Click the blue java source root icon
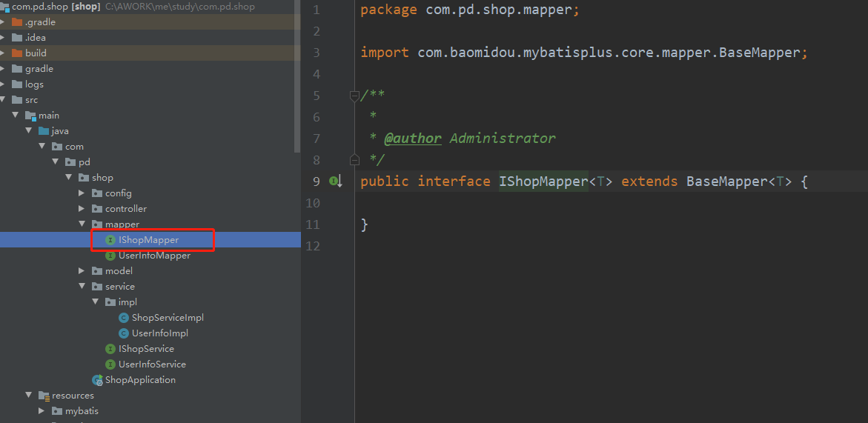This screenshot has height=423, width=868. 43,130
